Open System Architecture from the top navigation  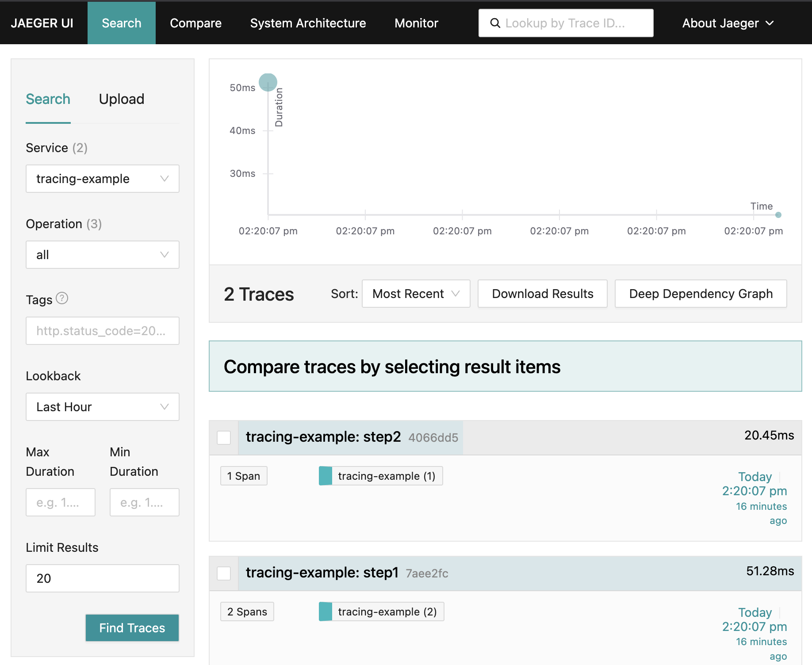pyautogui.click(x=308, y=23)
